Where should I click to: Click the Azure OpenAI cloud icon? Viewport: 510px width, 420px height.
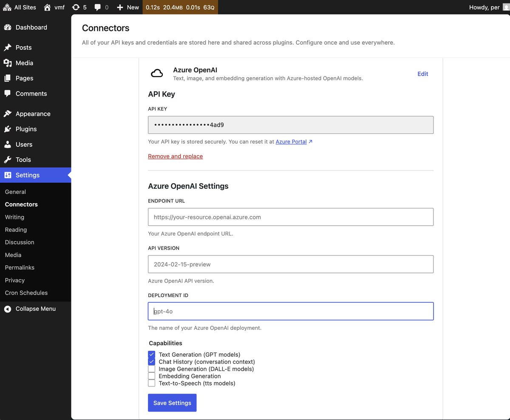(x=157, y=74)
